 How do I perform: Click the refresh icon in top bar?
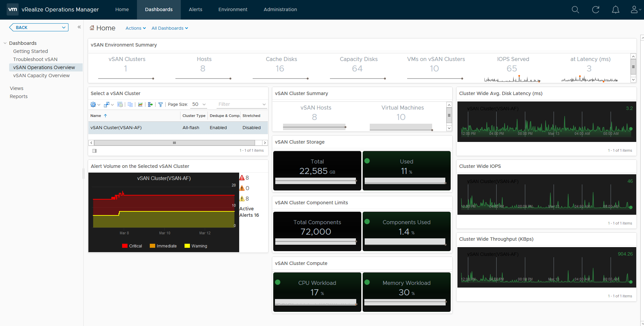596,10
